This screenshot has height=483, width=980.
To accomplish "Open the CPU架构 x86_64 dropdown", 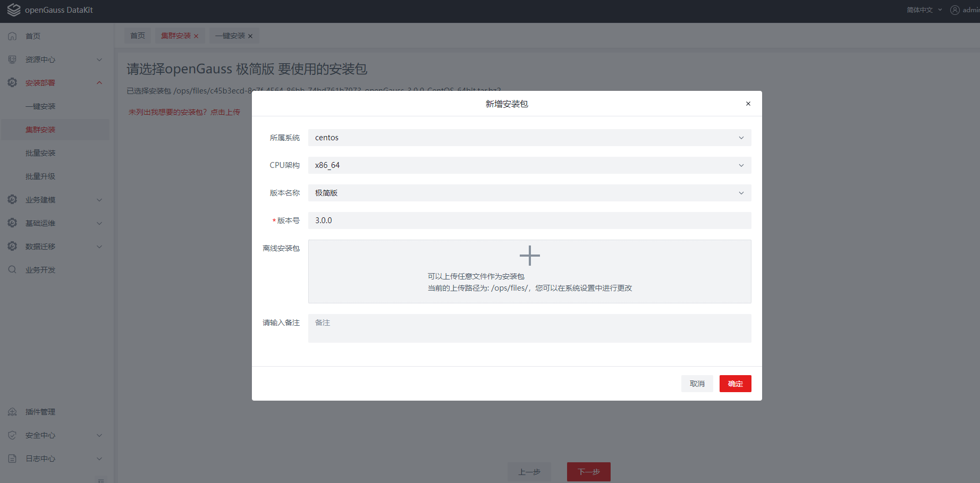I will [529, 165].
